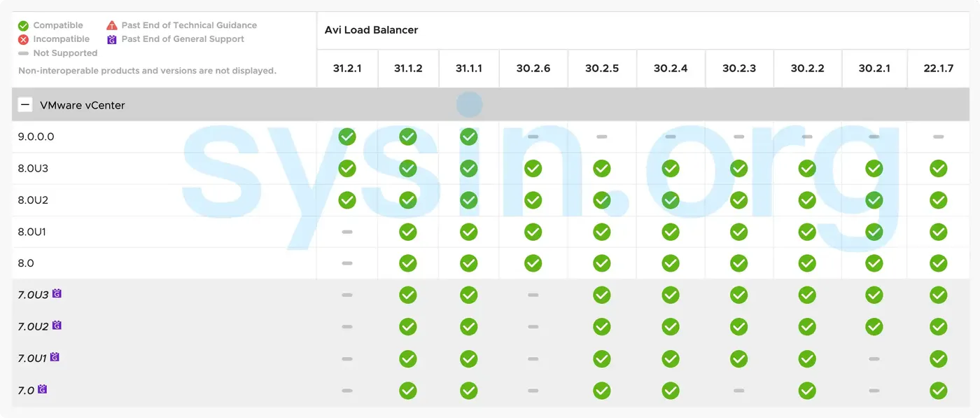This screenshot has width=980, height=418.
Task: Click the Not Supported dash legend icon
Action: (x=22, y=53)
